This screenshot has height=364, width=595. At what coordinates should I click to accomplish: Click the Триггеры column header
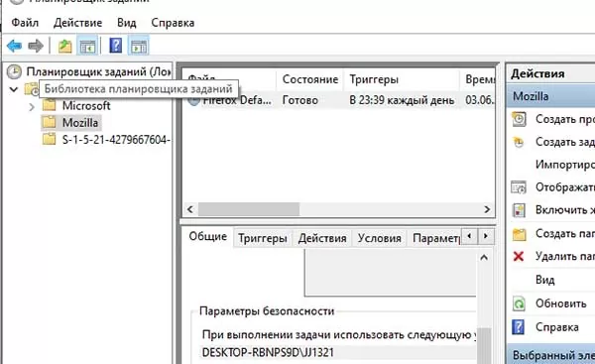[402, 79]
